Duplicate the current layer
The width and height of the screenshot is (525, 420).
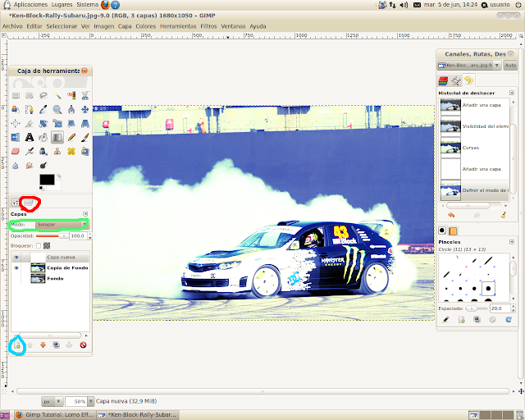tap(57, 345)
